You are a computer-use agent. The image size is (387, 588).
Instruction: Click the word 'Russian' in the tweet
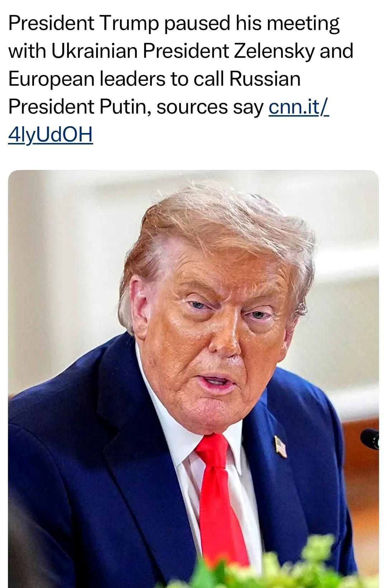tap(265, 79)
